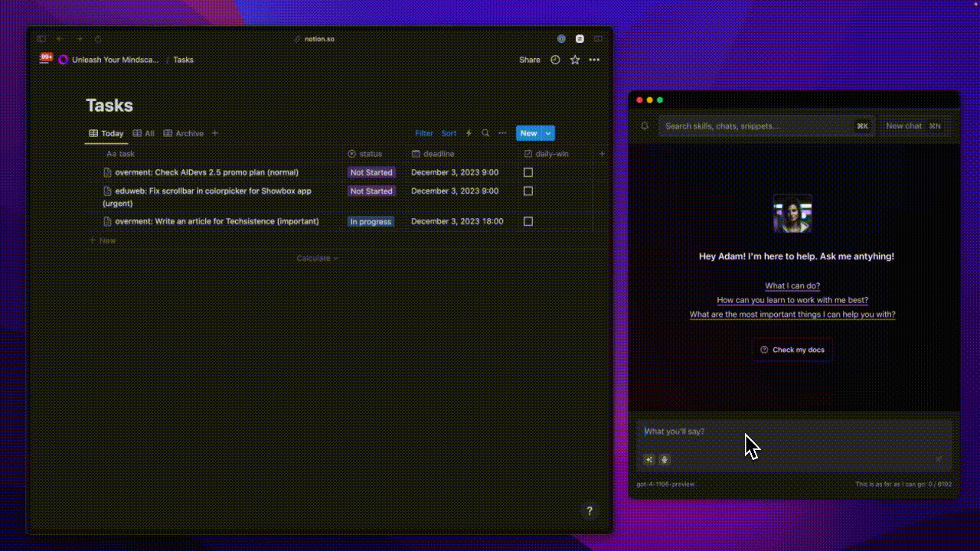
Task: Open the status column header
Action: pyautogui.click(x=365, y=154)
